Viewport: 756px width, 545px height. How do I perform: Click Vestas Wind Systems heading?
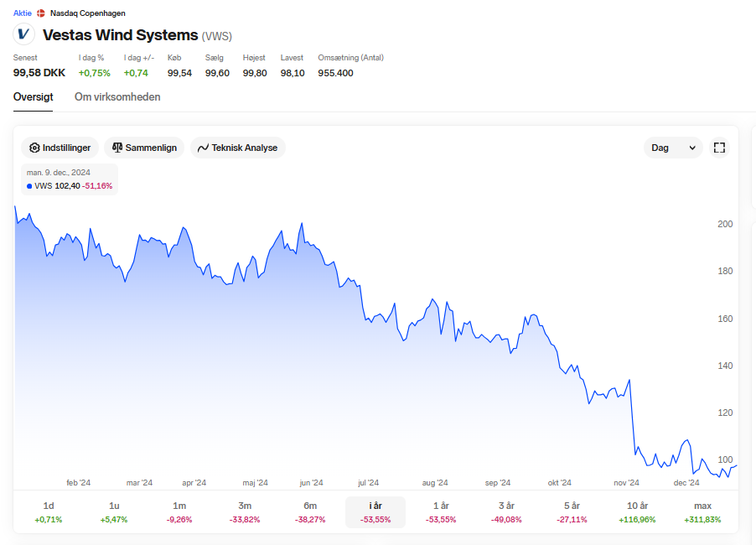point(120,35)
